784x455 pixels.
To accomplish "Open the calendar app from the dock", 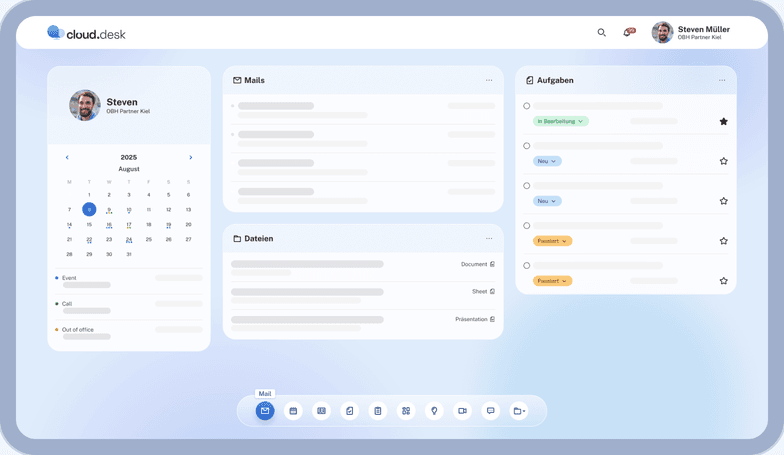I will pos(294,411).
